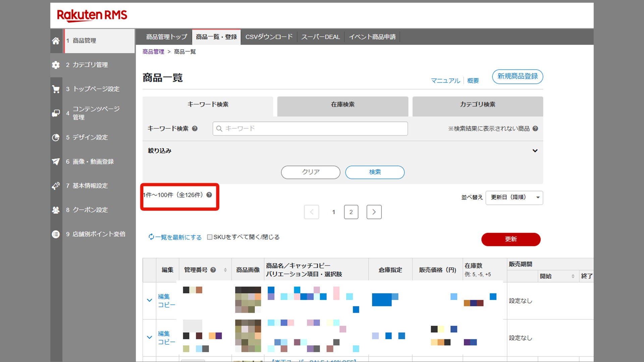Click the second product's thumbnail image
Image resolution: width=644 pixels, height=362 pixels.
click(x=248, y=336)
